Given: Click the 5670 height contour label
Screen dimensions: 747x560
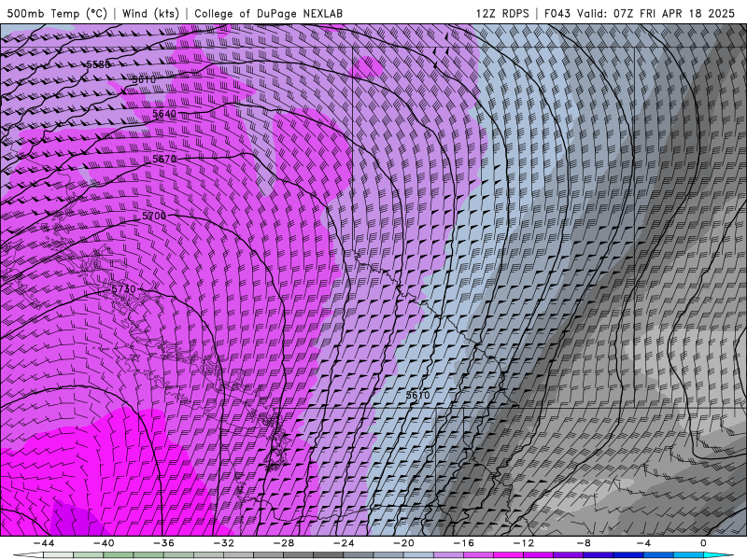Looking at the screenshot, I should click(164, 159).
